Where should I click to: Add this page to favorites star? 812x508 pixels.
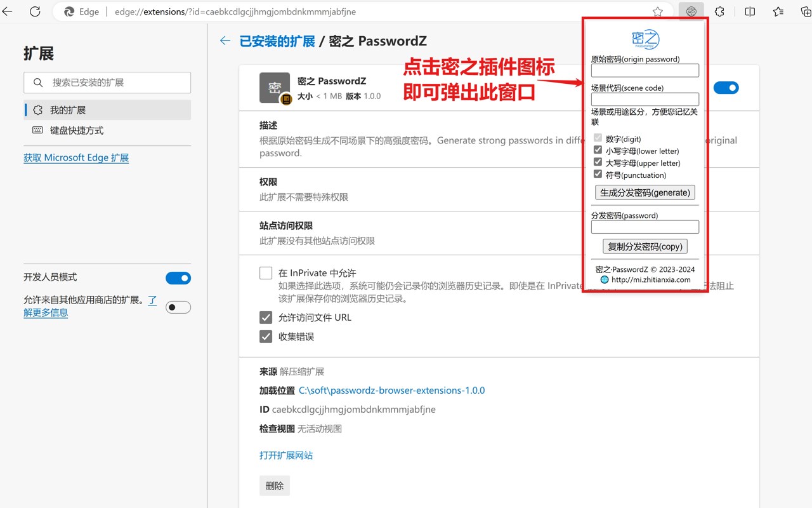pos(658,11)
